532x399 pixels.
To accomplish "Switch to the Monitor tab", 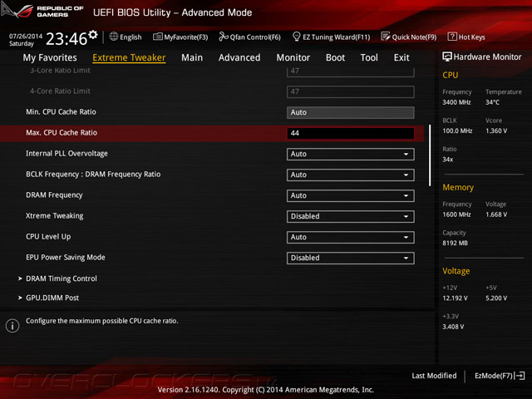I will 293,57.
